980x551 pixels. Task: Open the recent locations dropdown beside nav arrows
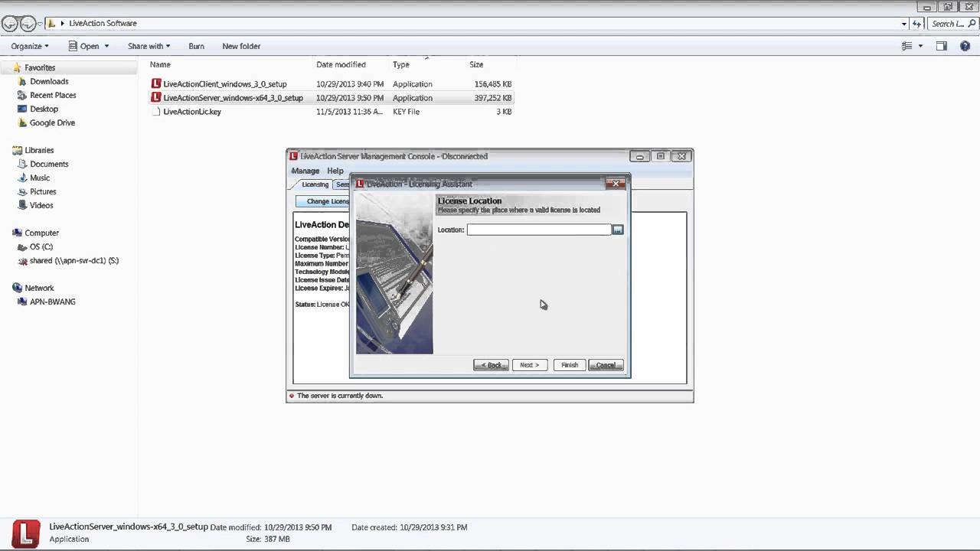pos(41,24)
